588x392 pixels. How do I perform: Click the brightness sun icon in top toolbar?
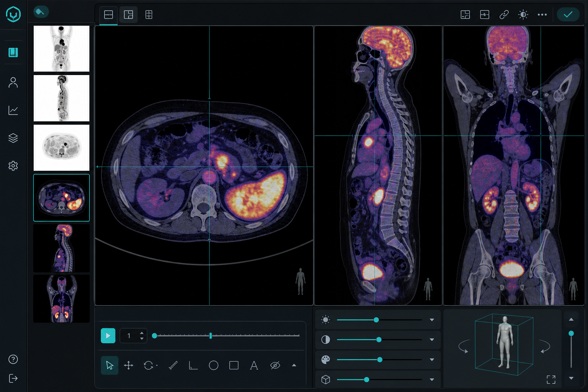tap(523, 15)
